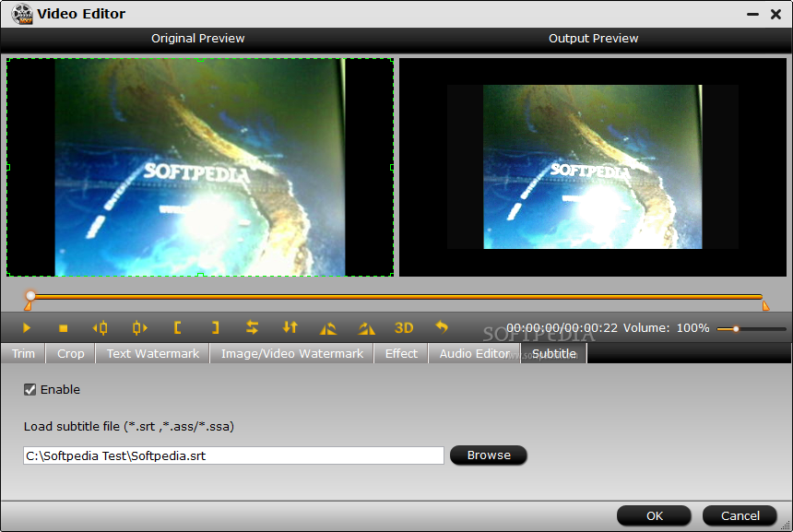Image resolution: width=793 pixels, height=532 pixels.
Task: Start playback with the Play button
Action: tap(27, 328)
